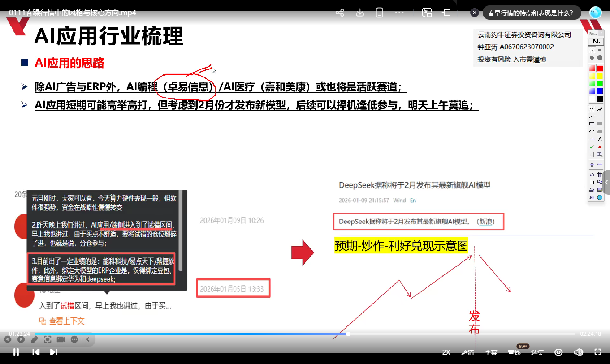Change the 2X playback speed
This screenshot has height=364, width=610.
446,352
